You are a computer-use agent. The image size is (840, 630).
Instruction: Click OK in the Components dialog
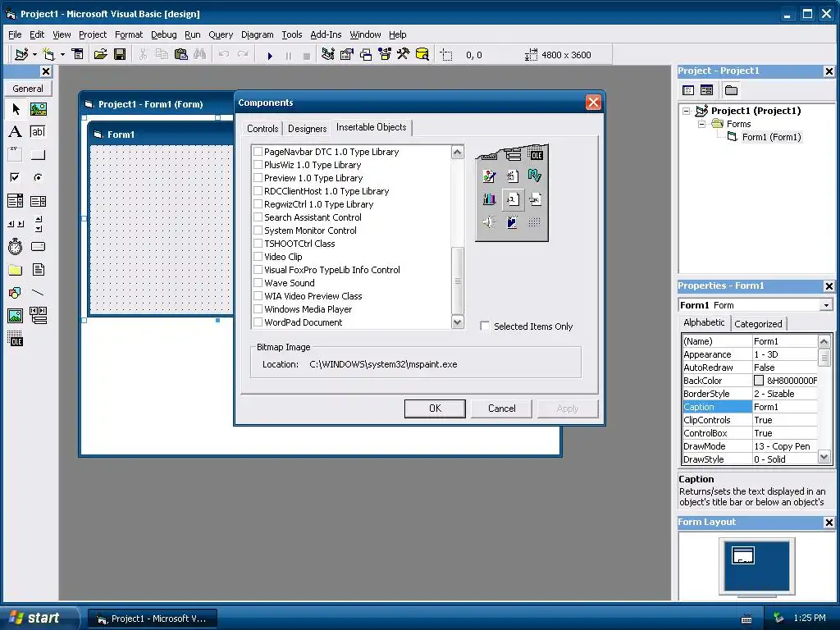click(435, 409)
